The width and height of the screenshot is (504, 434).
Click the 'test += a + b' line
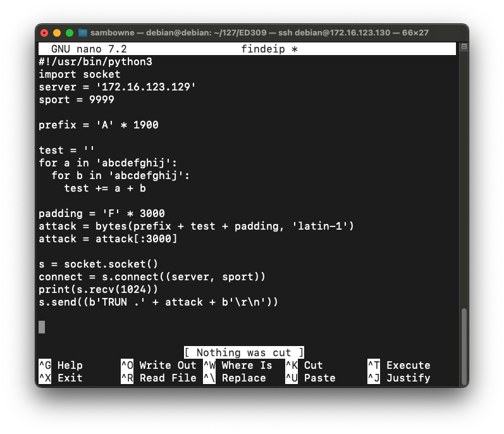105,188
